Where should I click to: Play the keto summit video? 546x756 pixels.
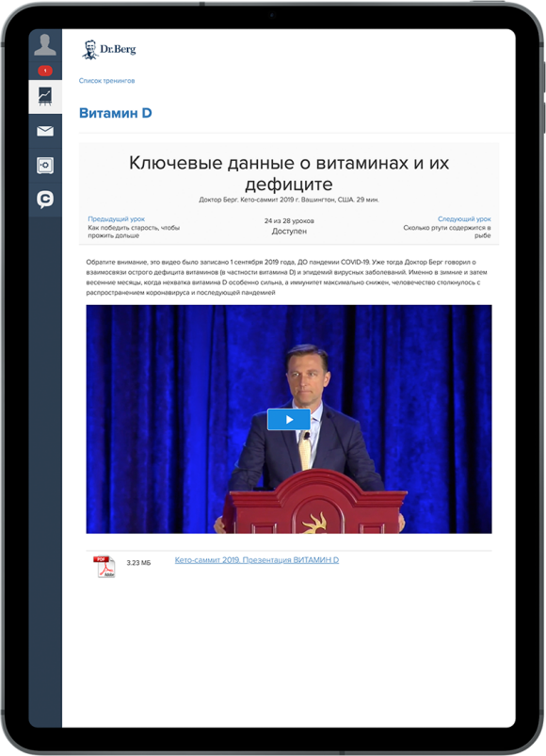289,420
